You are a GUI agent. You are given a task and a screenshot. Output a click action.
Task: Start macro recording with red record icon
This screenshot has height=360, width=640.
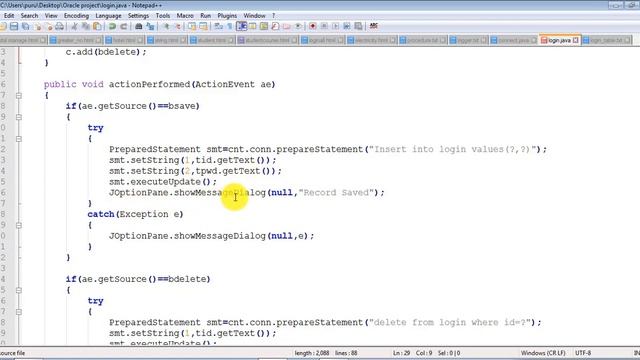[x=313, y=27]
